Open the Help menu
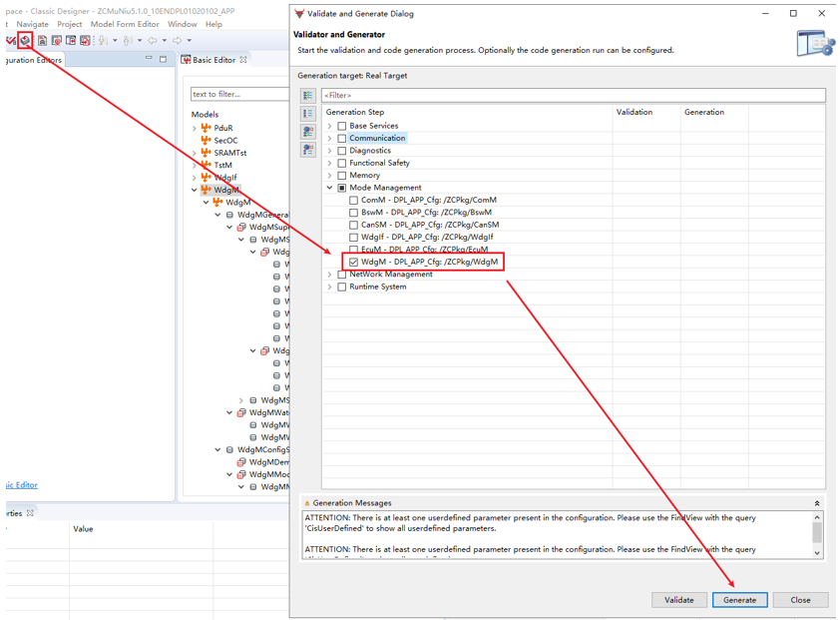Image resolution: width=840 pixels, height=620 pixels. coord(213,24)
